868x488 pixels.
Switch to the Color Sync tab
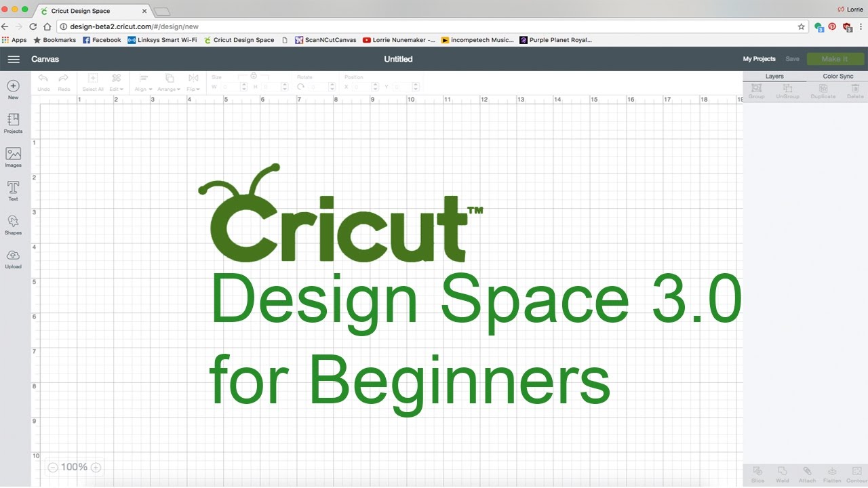point(838,77)
